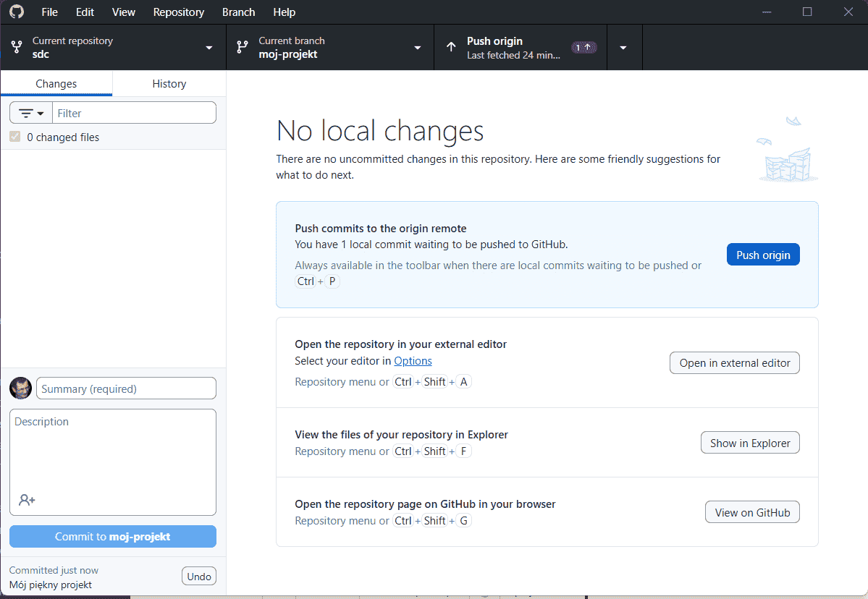The width and height of the screenshot is (868, 599).
Task: Open the Current branch dropdown
Action: click(417, 47)
